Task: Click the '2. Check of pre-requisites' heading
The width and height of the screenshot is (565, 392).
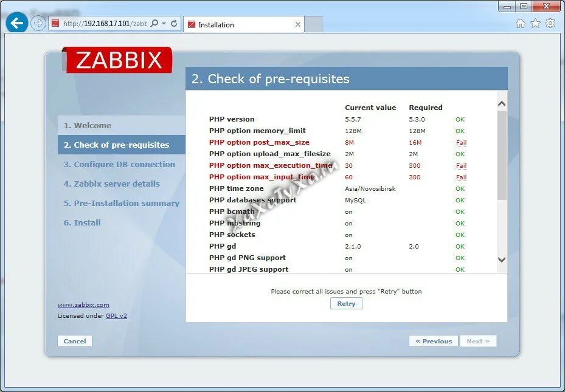Action: tap(271, 79)
